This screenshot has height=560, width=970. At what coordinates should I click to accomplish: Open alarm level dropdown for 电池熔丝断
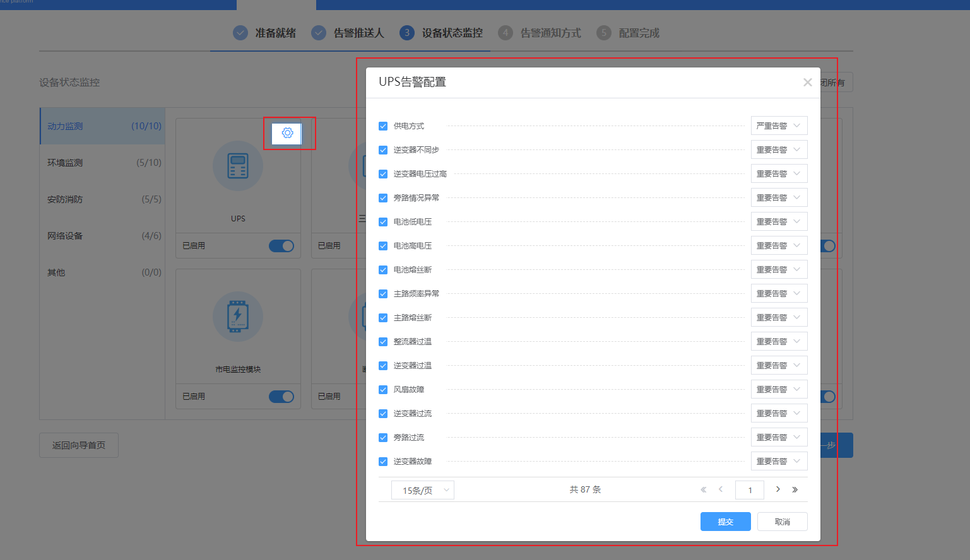pos(779,269)
